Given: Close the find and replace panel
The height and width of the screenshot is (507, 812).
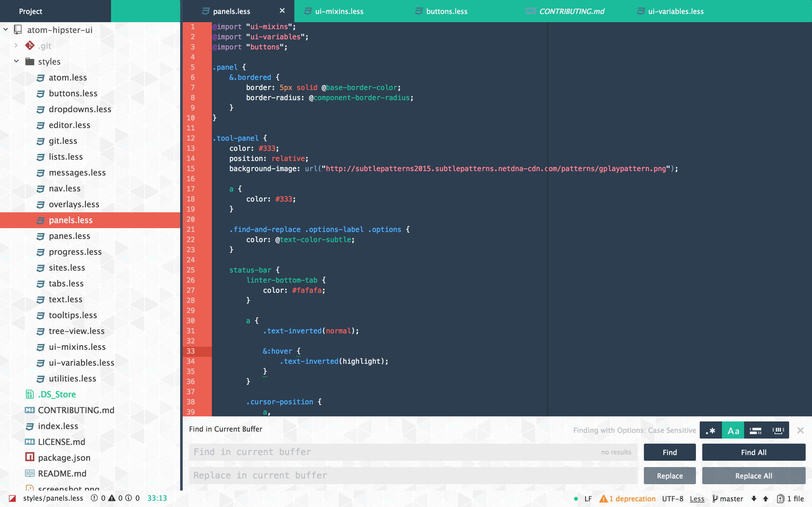Looking at the screenshot, I should point(800,431).
